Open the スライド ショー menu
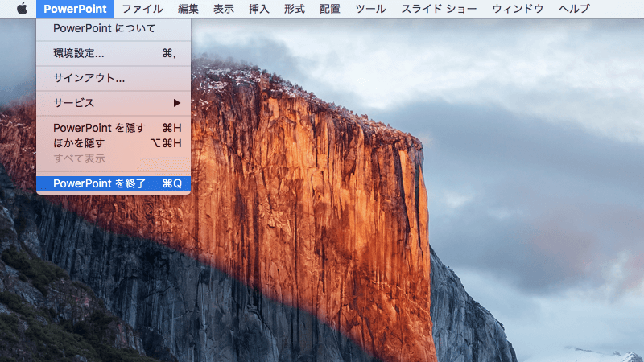Image resolution: width=644 pixels, height=362 pixels. [439, 9]
